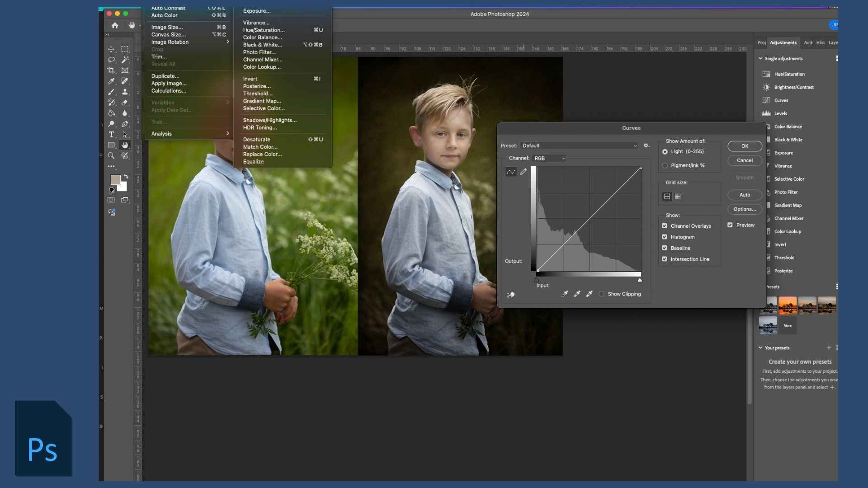Click the black point input slider
The image size is (868, 488).
tap(537, 280)
